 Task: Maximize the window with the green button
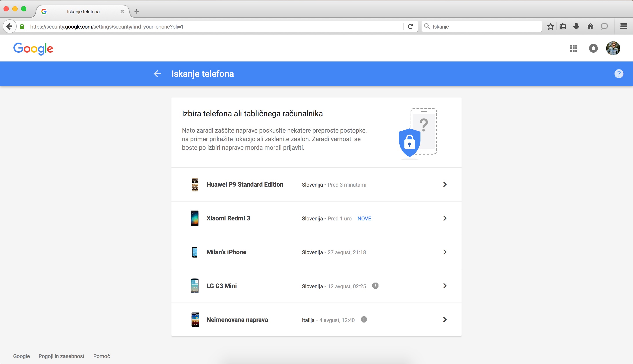[x=24, y=9]
